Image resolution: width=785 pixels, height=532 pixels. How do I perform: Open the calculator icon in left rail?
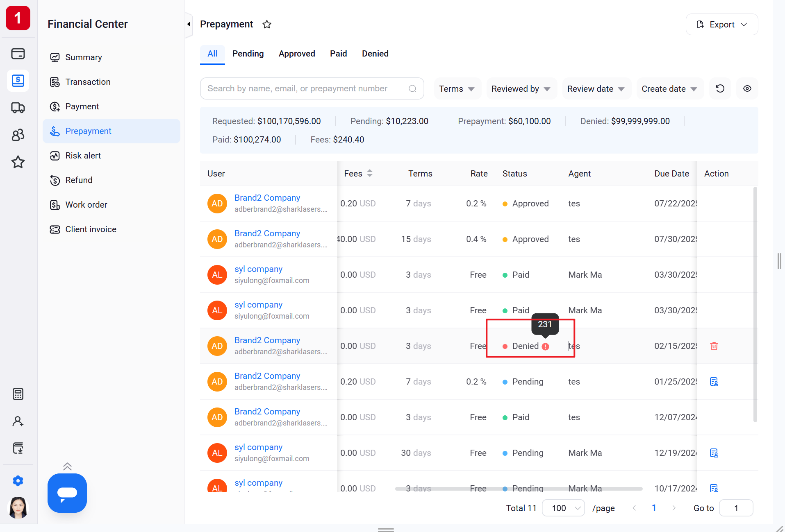point(18,394)
